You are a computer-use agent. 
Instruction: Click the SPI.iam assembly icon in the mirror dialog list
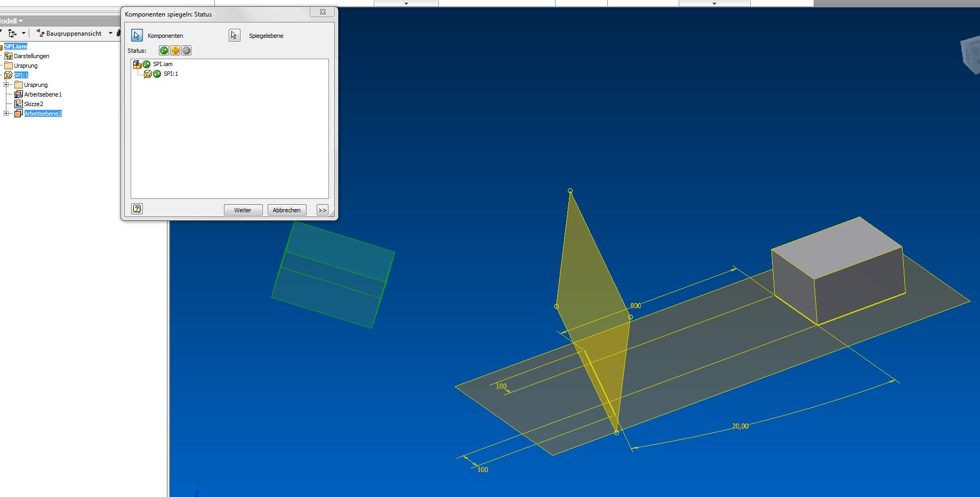point(137,65)
